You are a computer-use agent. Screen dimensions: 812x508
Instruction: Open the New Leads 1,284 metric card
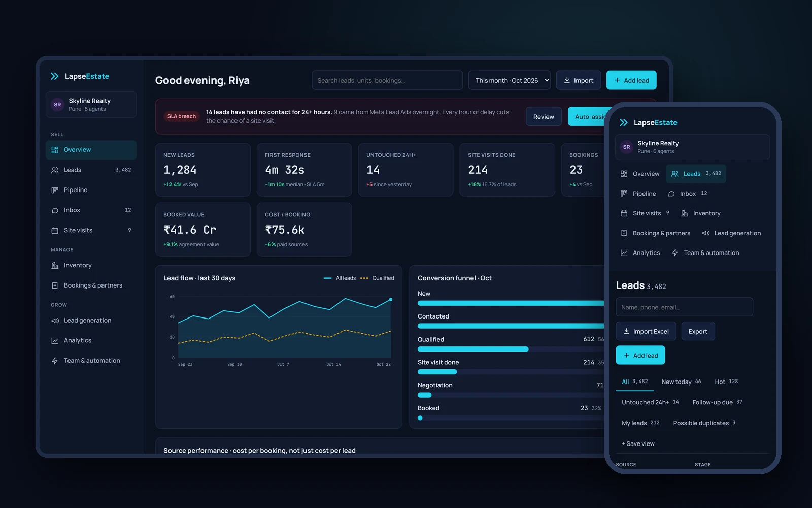[203, 170]
